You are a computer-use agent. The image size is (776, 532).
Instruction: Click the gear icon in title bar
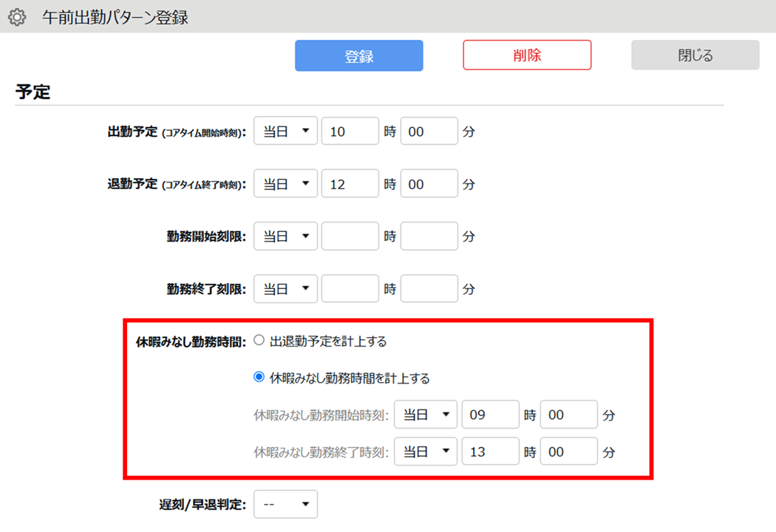[16, 17]
